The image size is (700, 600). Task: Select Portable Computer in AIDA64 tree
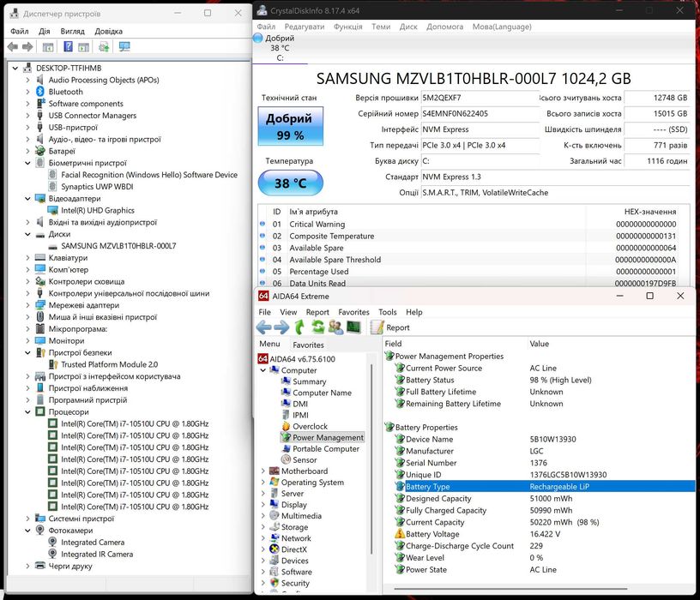pyautogui.click(x=325, y=449)
